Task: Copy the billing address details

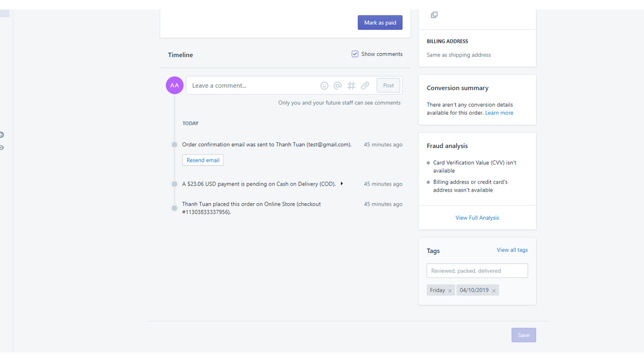Action: [x=434, y=15]
